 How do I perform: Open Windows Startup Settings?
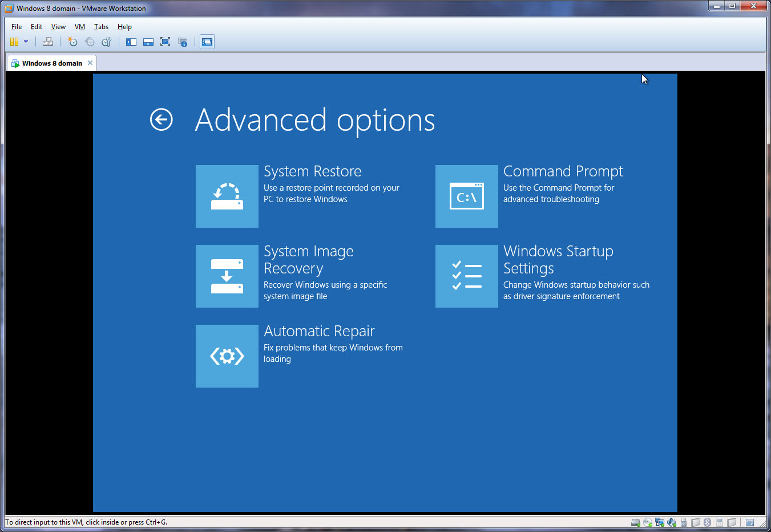(467, 276)
